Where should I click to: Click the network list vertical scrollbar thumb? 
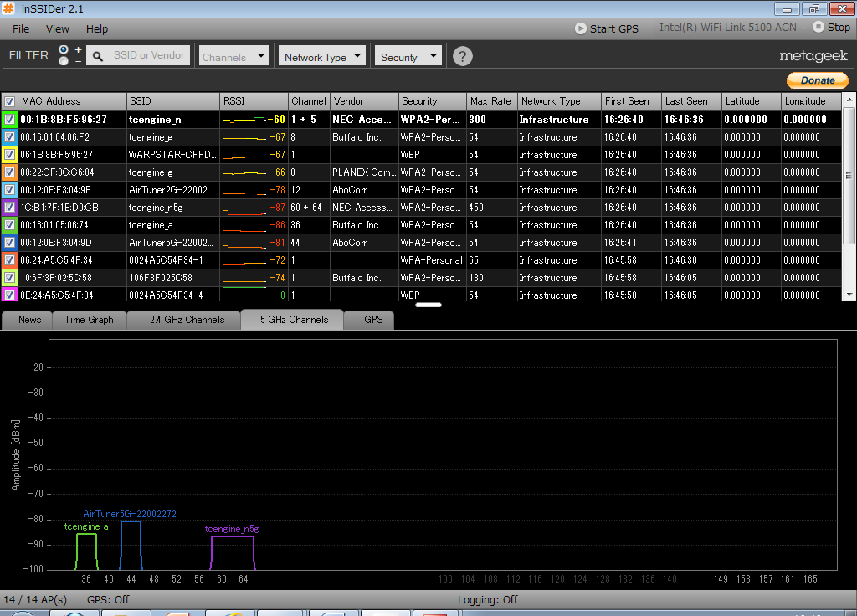point(849,175)
